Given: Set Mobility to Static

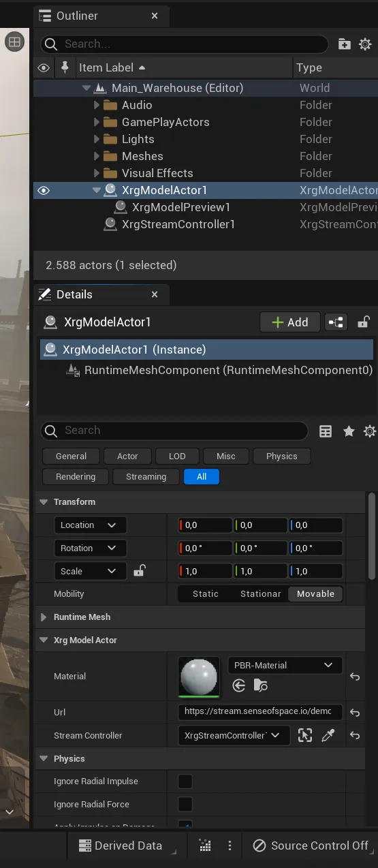Looking at the screenshot, I should coord(206,594).
